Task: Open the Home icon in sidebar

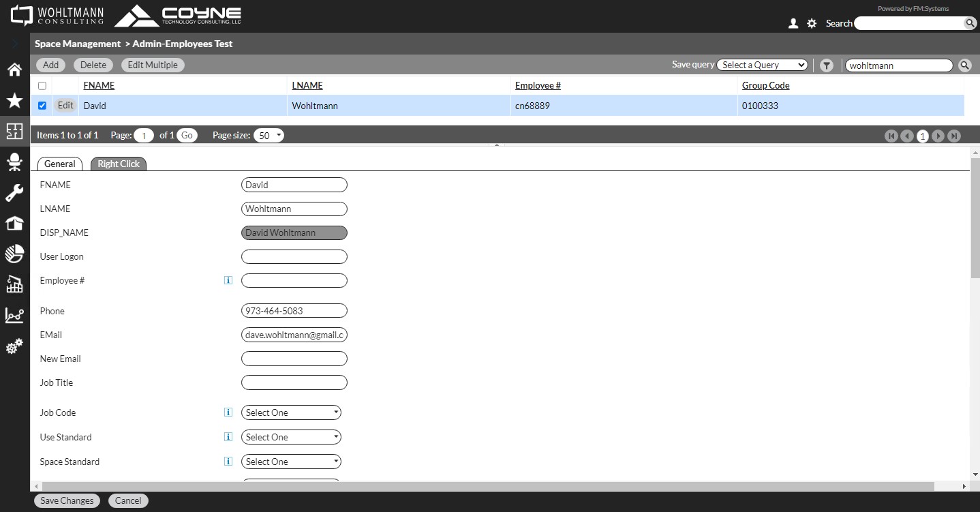Action: click(x=14, y=69)
